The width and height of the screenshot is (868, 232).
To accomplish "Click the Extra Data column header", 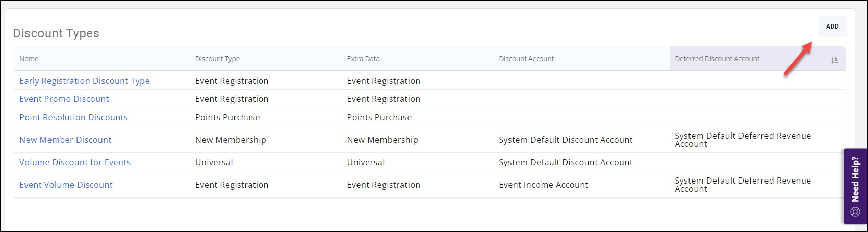I will (x=363, y=59).
